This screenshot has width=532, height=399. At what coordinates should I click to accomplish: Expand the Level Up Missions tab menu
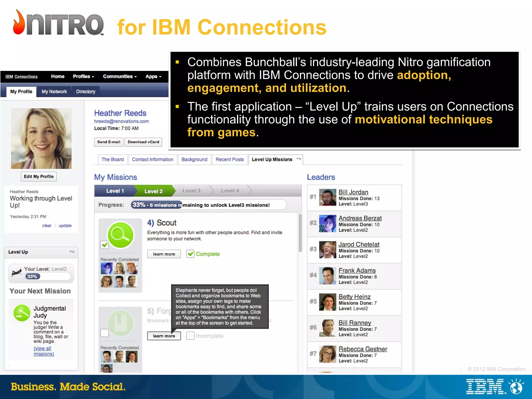pos(299,159)
